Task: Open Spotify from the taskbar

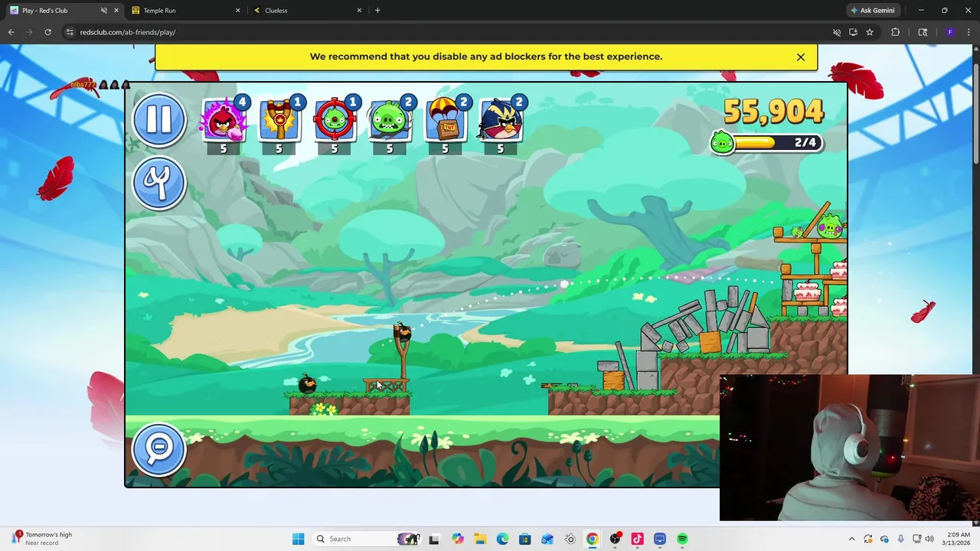Action: (682, 539)
